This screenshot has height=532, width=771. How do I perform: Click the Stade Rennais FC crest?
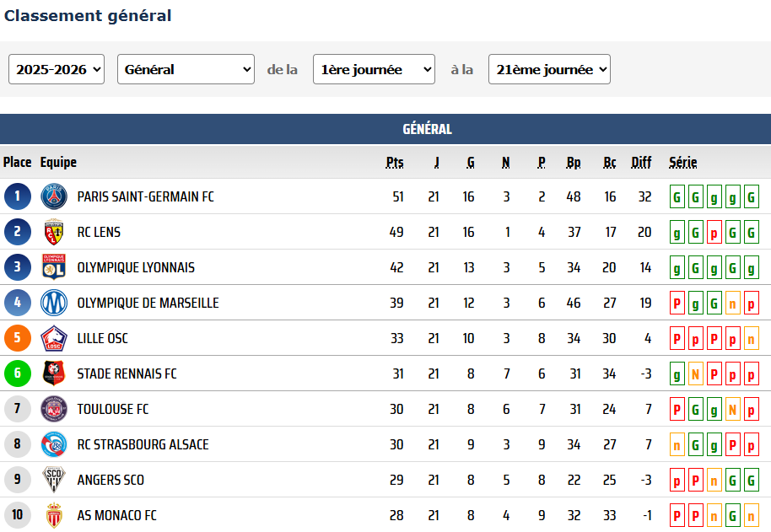54,373
